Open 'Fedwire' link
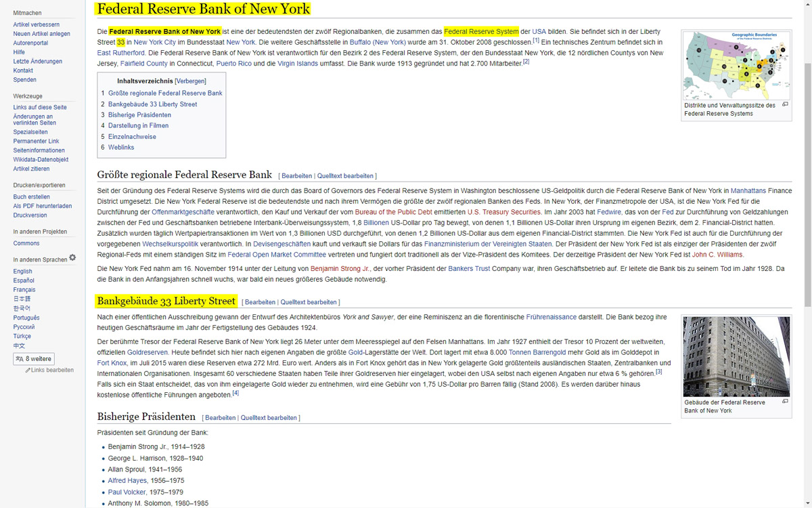The width and height of the screenshot is (812, 508). pos(609,212)
